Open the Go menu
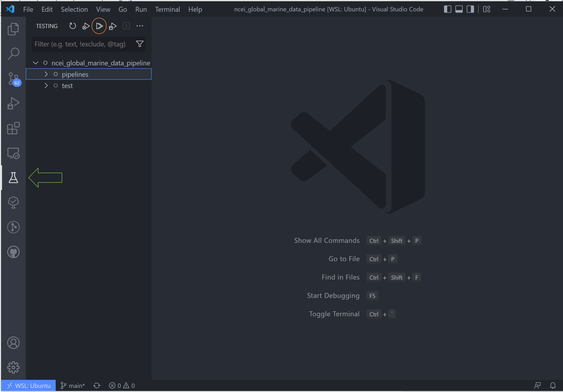The height and width of the screenshot is (392, 563). point(123,9)
